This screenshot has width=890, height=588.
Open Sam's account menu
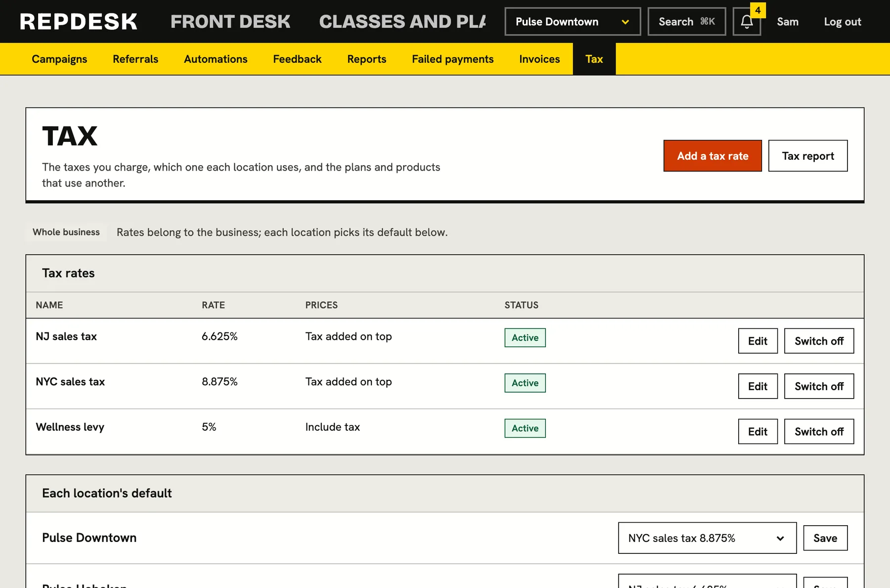pyautogui.click(x=788, y=22)
